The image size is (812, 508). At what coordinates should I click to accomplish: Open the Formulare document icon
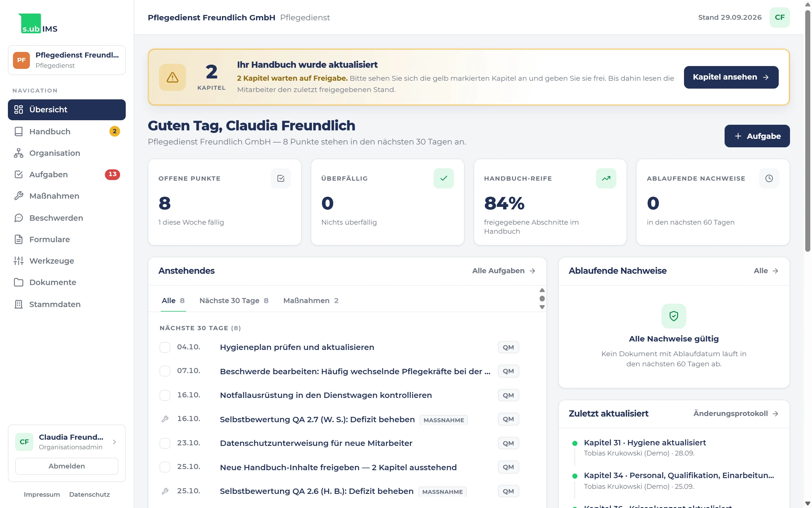pos(18,239)
